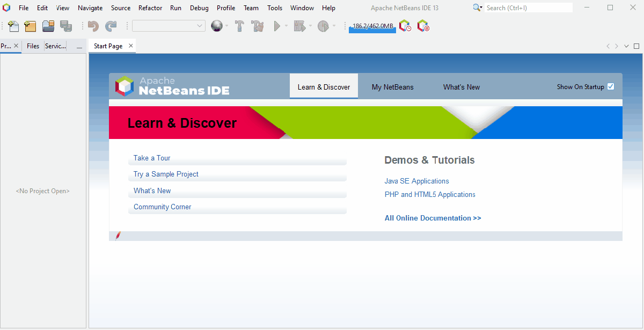
Task: Click the Profile Project icon
Action: tap(323, 26)
